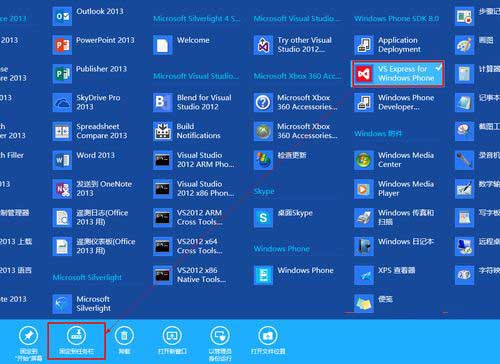The image size is (500, 364).
Task: Open the Welcome document tile
Action: coord(182,45)
